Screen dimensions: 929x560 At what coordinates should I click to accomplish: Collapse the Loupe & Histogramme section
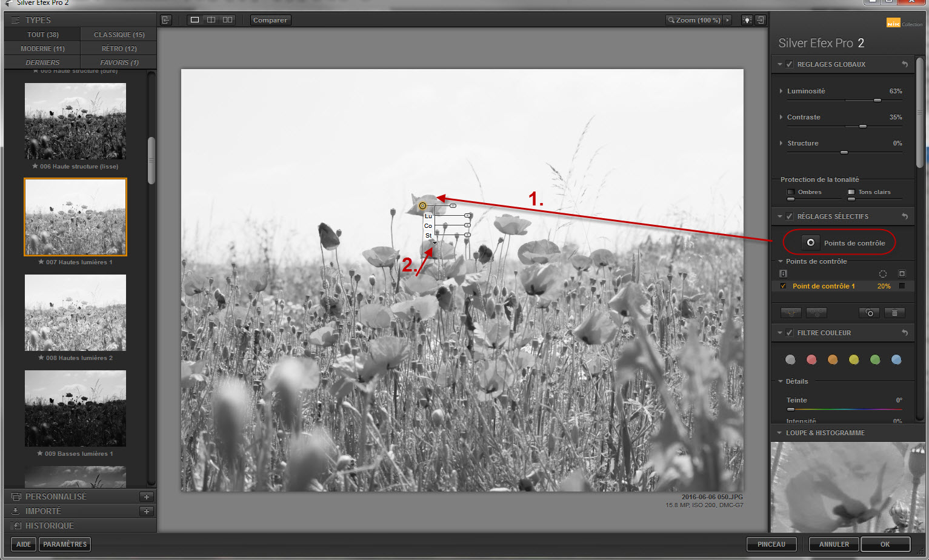tap(780, 433)
